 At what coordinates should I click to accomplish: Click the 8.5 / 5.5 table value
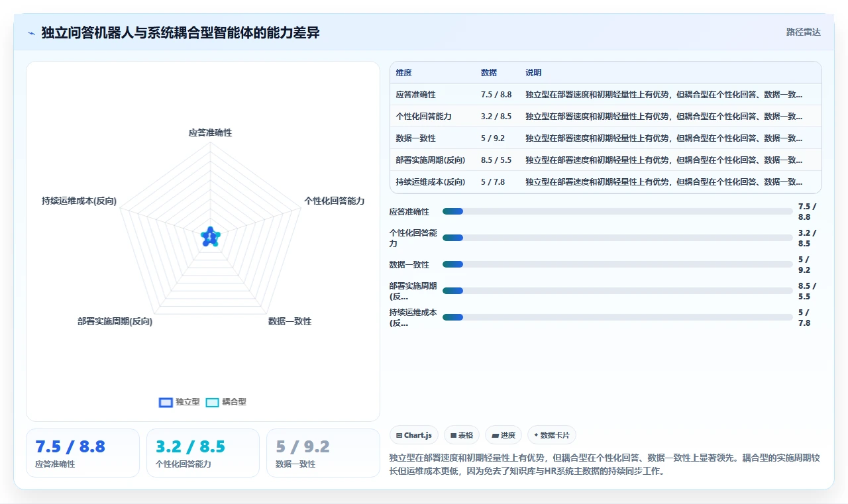pyautogui.click(x=496, y=160)
